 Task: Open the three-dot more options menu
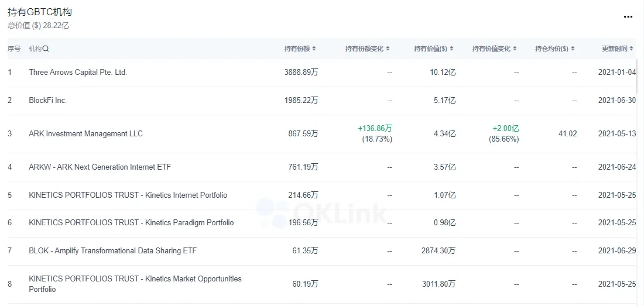click(x=628, y=17)
